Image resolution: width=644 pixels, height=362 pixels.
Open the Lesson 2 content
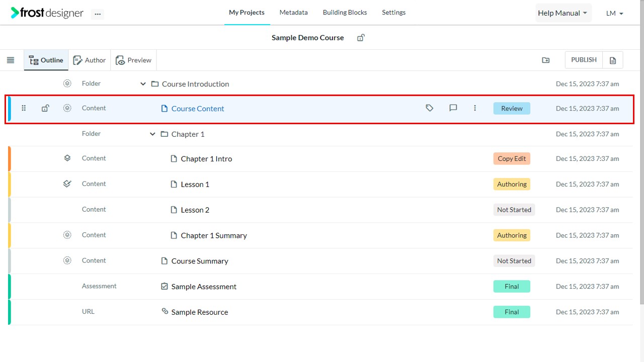coord(195,210)
